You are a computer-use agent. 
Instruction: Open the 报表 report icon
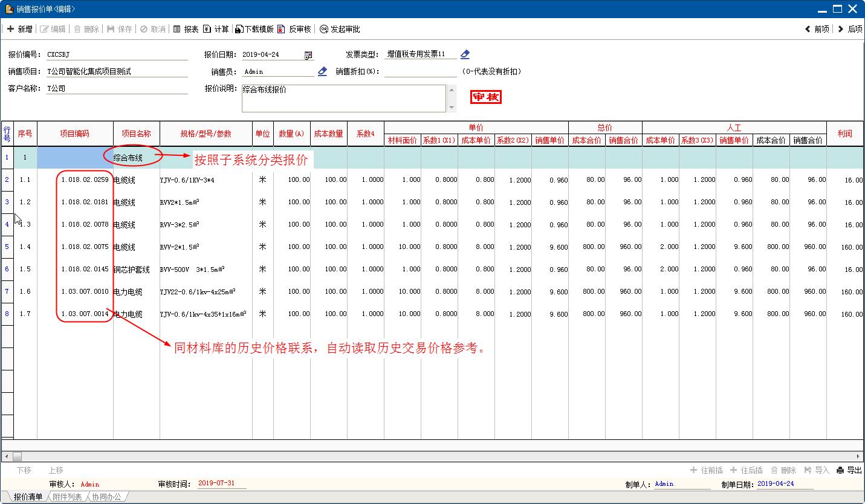(177, 29)
